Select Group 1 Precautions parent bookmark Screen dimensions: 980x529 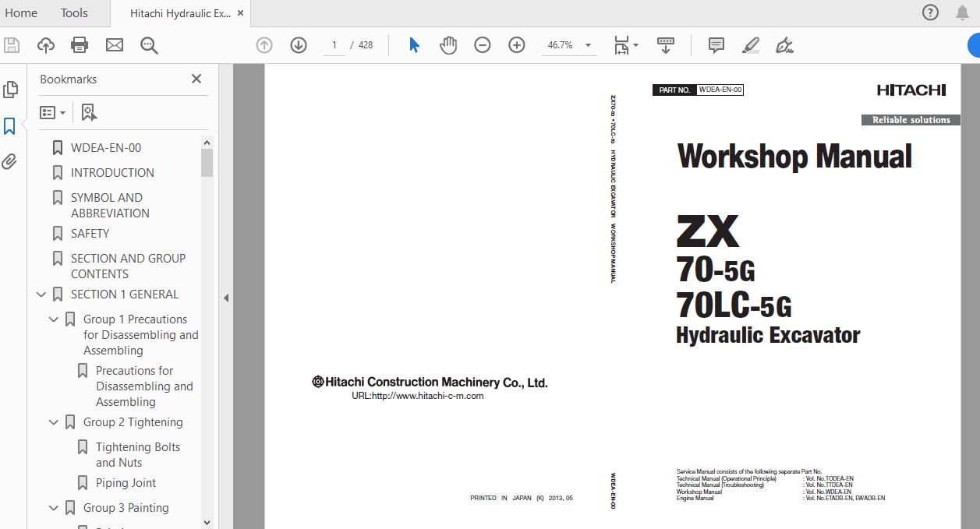[x=141, y=335]
